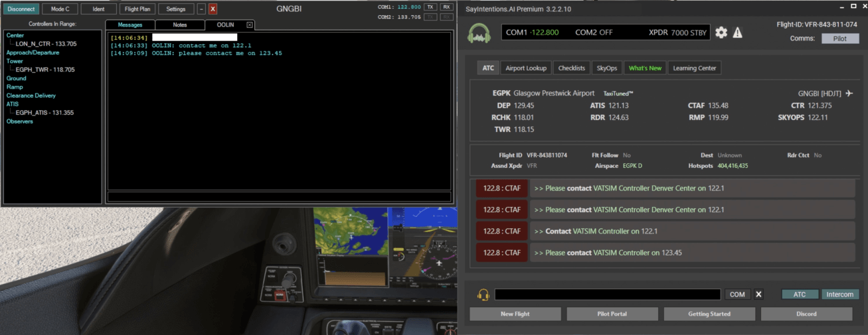Switch to the Notes tab
The height and width of the screenshot is (335, 868).
pos(179,25)
